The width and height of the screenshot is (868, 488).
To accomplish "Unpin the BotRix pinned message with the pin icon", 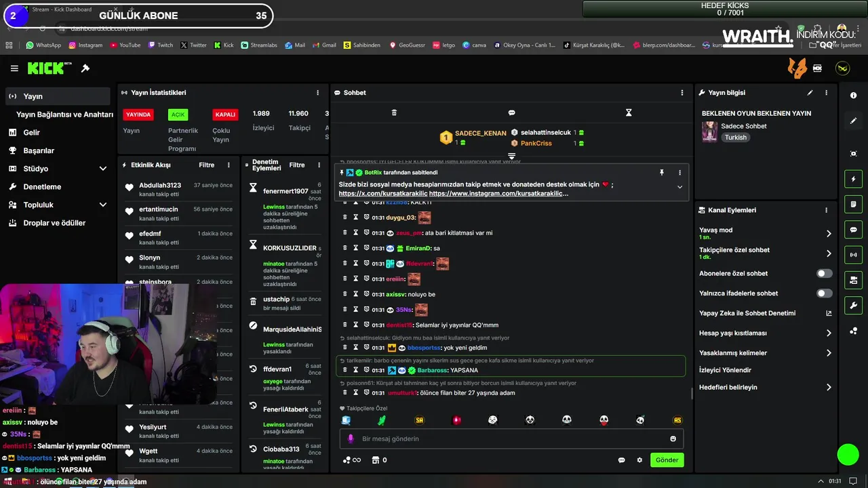I will (662, 173).
